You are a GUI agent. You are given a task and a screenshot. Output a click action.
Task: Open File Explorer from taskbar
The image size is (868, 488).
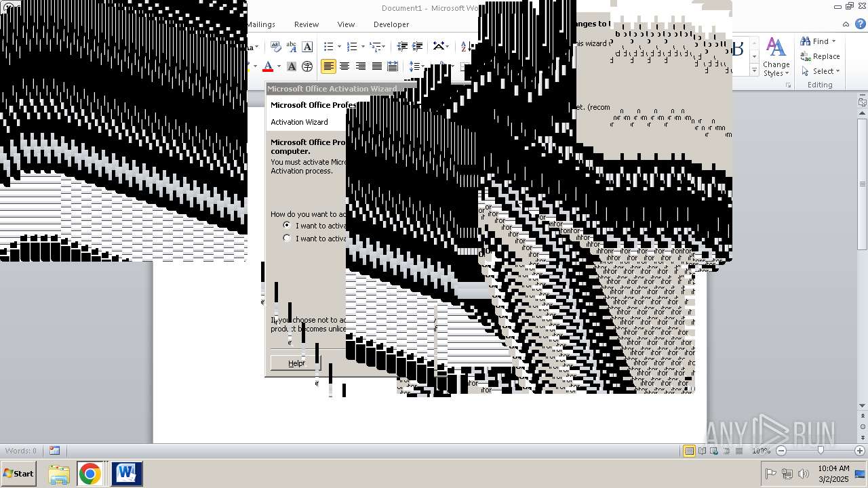59,474
